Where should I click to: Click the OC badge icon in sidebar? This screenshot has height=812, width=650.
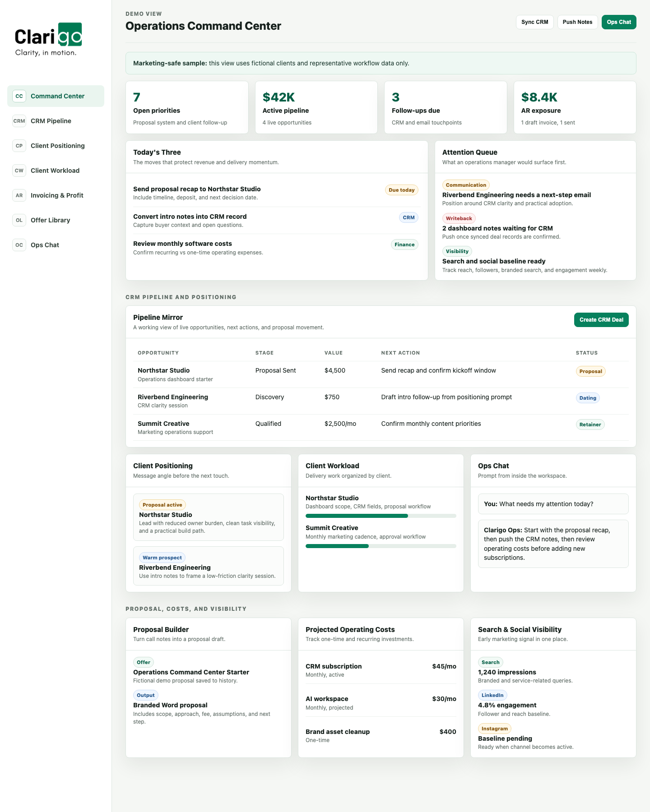pos(19,245)
